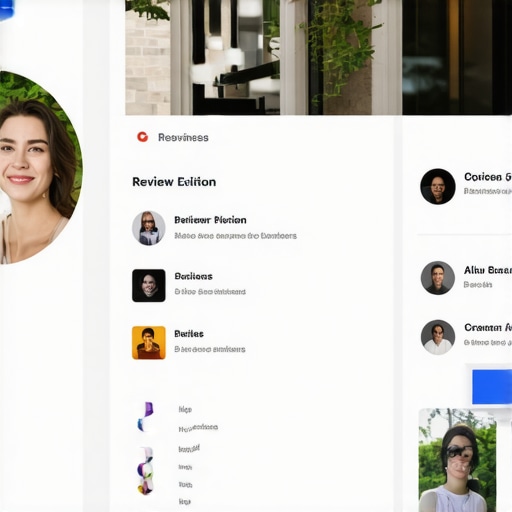
Task: Click the Alhu Bonan name
Action: 488,270
